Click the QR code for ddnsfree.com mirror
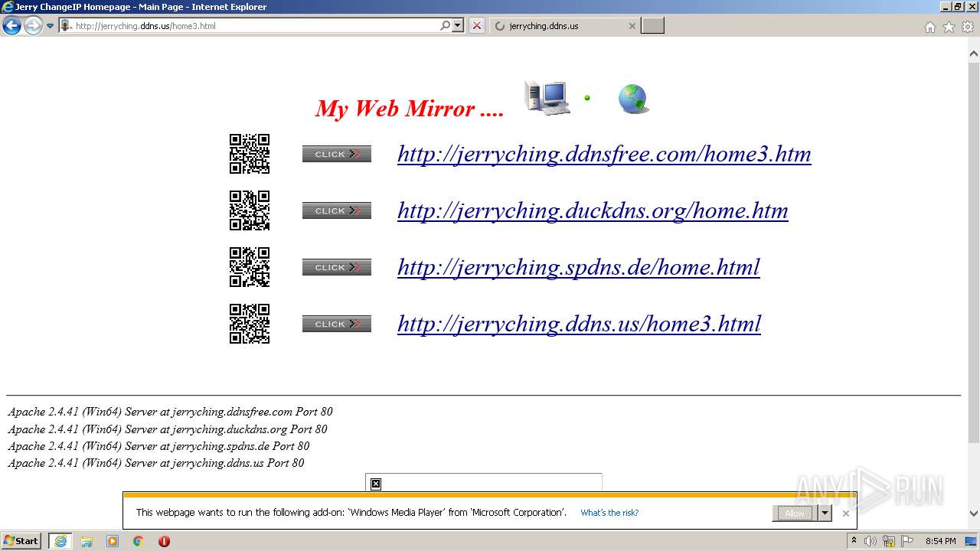Viewport: 980px width, 551px height. 250,154
